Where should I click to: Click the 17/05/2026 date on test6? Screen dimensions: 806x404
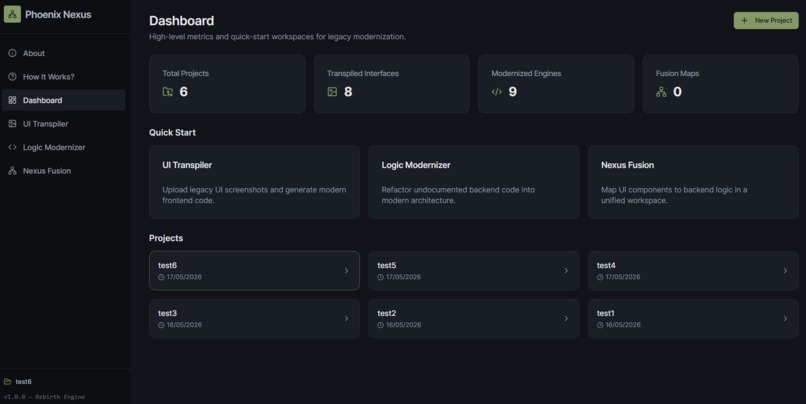click(x=184, y=277)
